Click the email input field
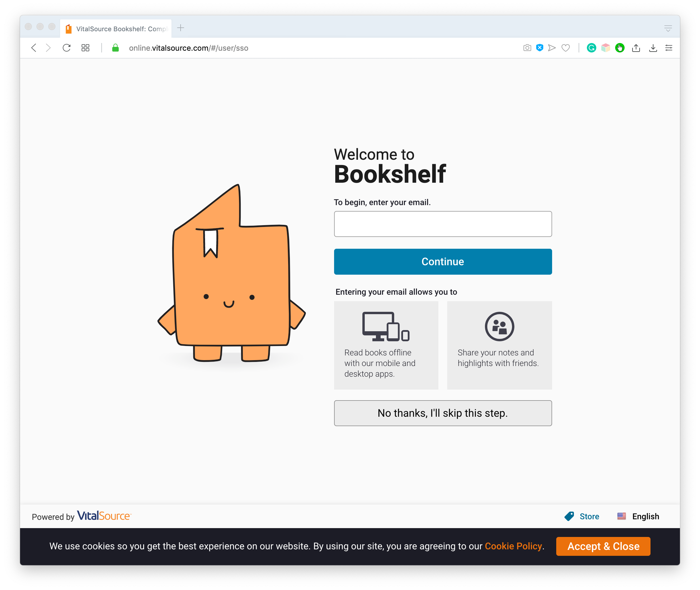Screen dimensions: 700x590 point(443,224)
